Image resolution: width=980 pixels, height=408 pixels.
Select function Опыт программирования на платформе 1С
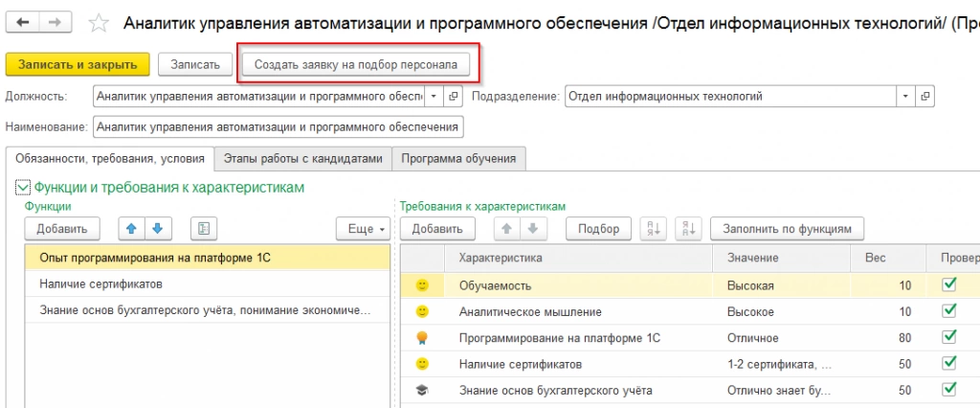(x=208, y=258)
